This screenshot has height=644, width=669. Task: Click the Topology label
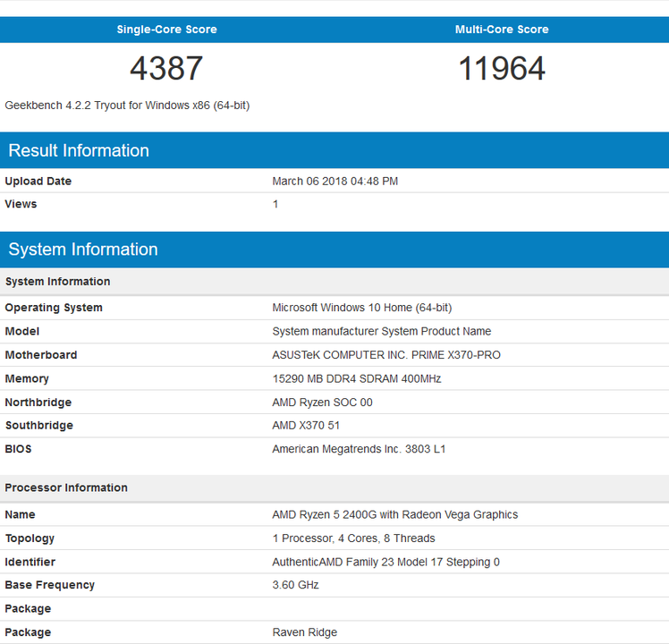coord(30,538)
